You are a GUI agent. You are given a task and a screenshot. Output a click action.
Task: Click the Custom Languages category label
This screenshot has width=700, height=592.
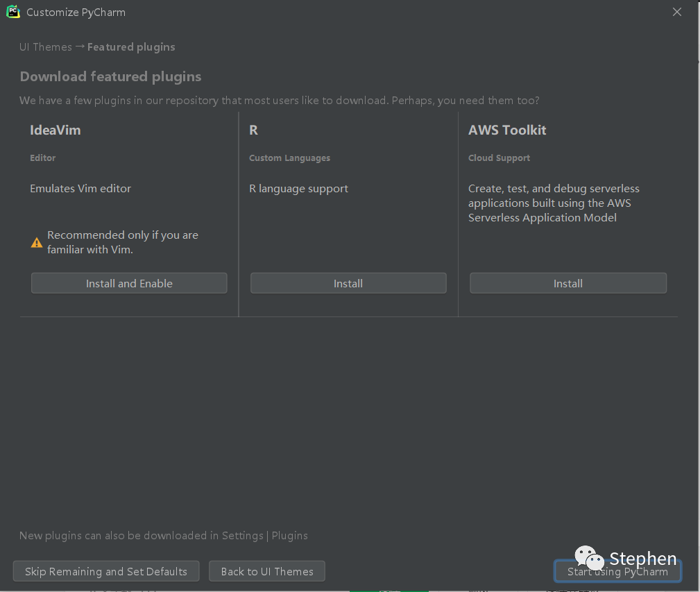click(290, 158)
